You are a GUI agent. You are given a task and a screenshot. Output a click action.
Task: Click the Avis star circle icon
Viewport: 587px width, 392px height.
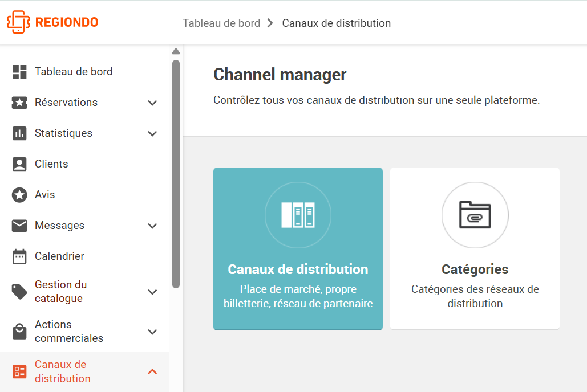tap(19, 195)
